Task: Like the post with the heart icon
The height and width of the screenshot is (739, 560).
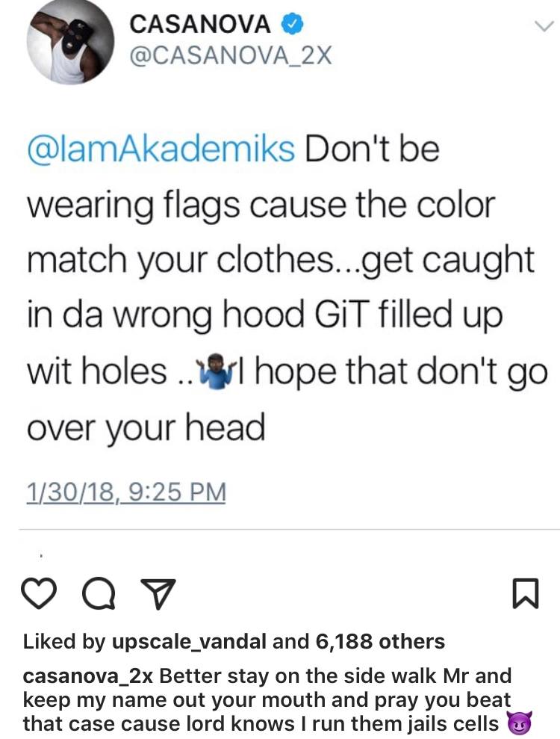Action: (x=40, y=594)
